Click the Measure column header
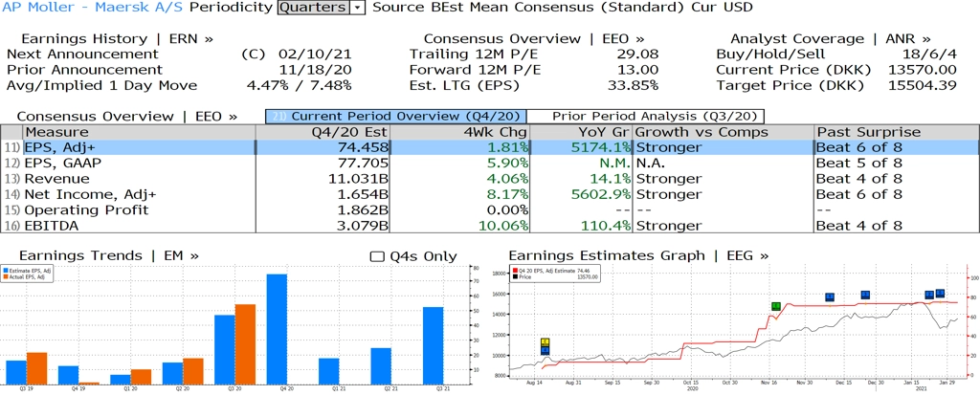The image size is (980, 395). tap(140, 133)
